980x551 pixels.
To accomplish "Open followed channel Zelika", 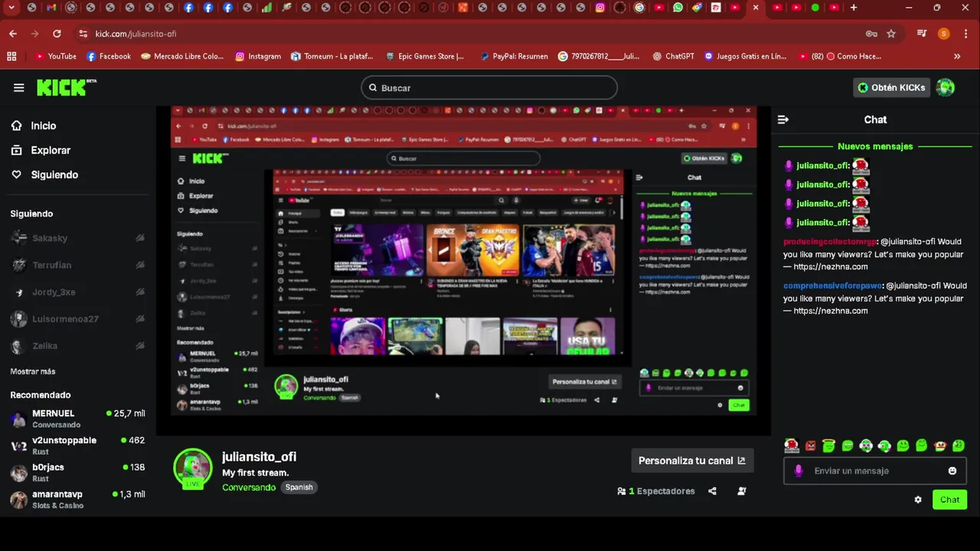I will click(78, 345).
